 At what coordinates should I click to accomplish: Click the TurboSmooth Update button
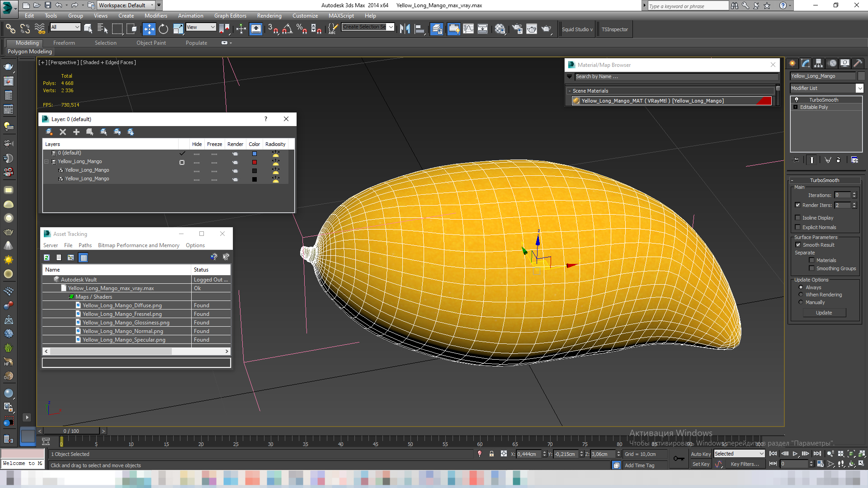click(824, 313)
